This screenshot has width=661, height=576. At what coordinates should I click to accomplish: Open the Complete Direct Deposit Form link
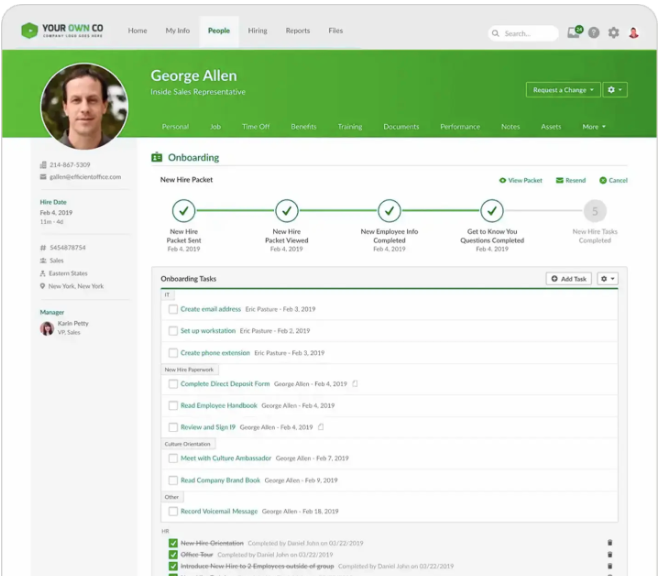(x=225, y=384)
